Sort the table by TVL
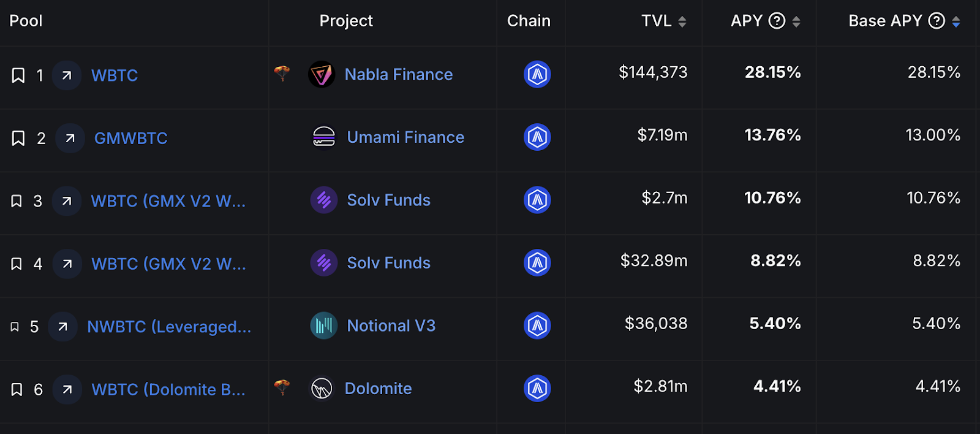The width and height of the screenshot is (980, 434). (x=682, y=21)
